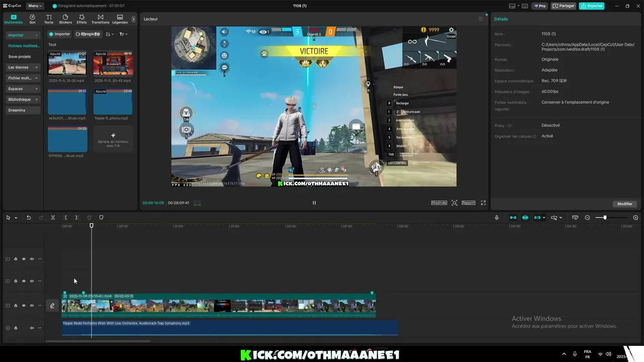The width and height of the screenshot is (644, 362).
Task: Toggle visibility of top empty track
Action: [x=24, y=259]
